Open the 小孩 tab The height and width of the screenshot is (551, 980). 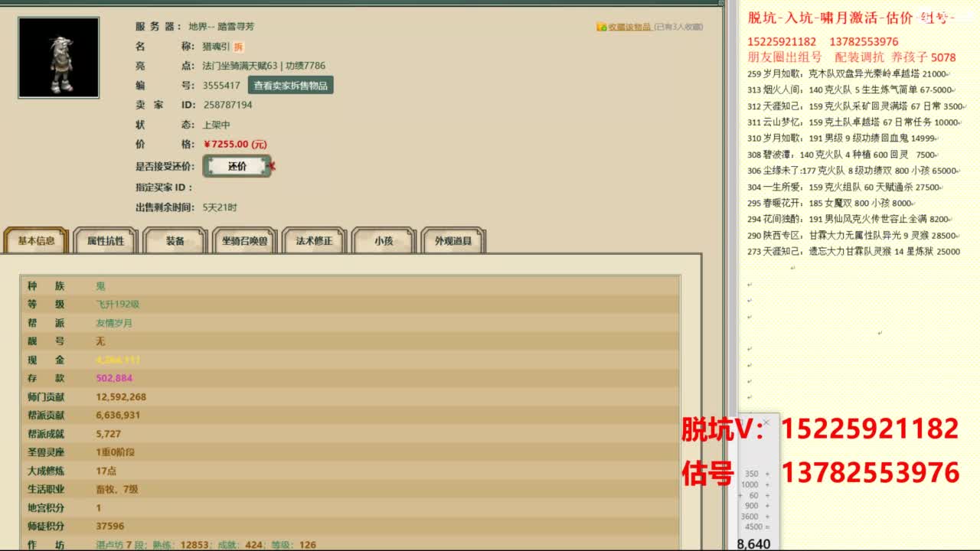coord(384,240)
